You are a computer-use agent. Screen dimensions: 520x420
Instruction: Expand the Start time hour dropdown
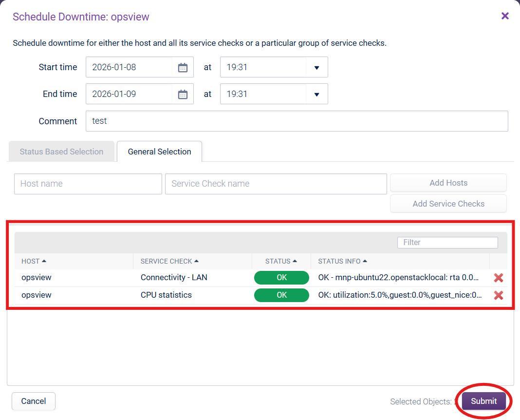316,68
